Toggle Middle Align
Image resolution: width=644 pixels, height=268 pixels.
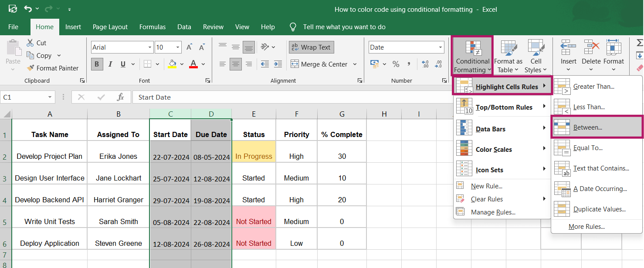236,47
